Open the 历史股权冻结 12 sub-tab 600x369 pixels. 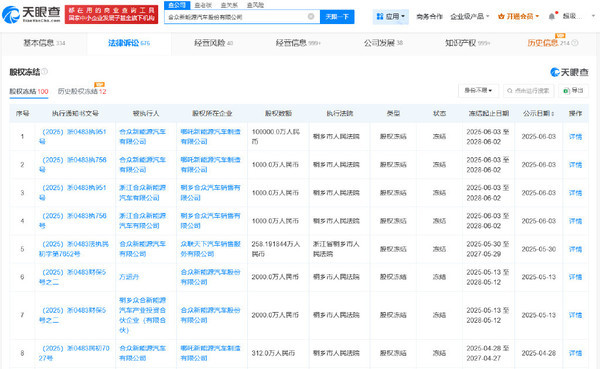point(82,91)
